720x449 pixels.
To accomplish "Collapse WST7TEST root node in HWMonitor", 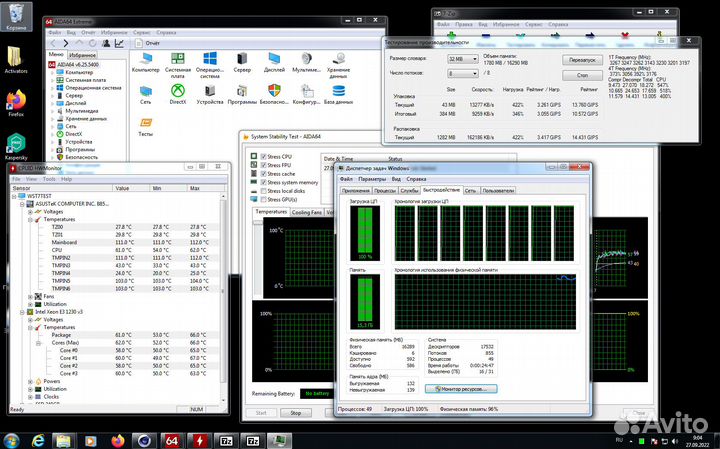I will (14, 196).
